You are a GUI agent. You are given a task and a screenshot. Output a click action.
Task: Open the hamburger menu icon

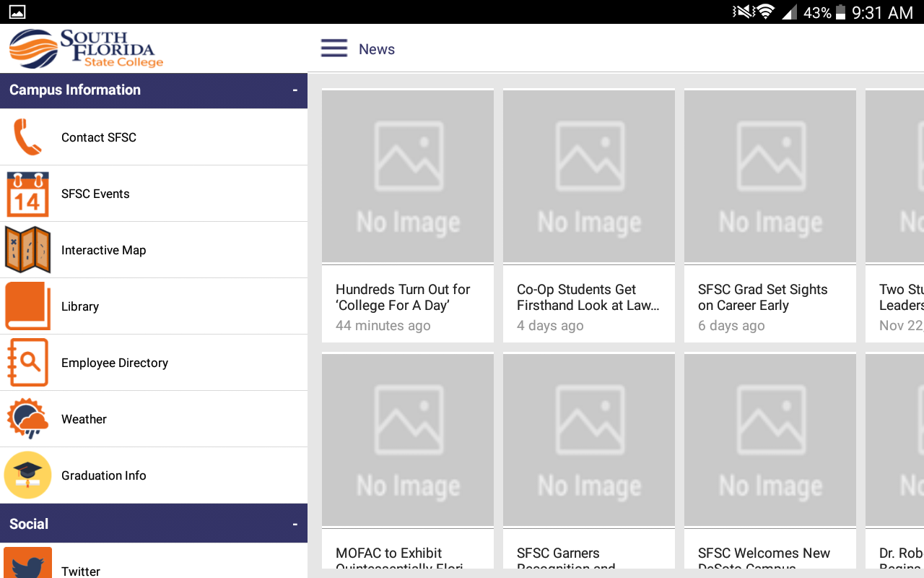click(x=334, y=48)
